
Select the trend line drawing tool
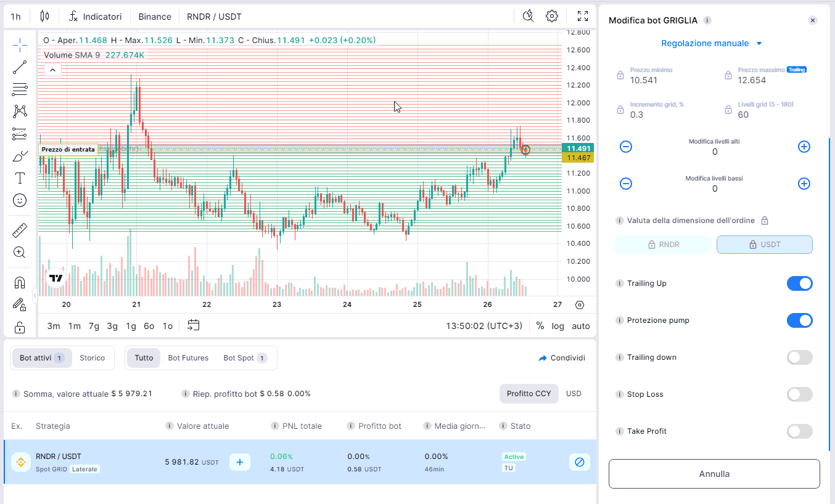[x=20, y=67]
